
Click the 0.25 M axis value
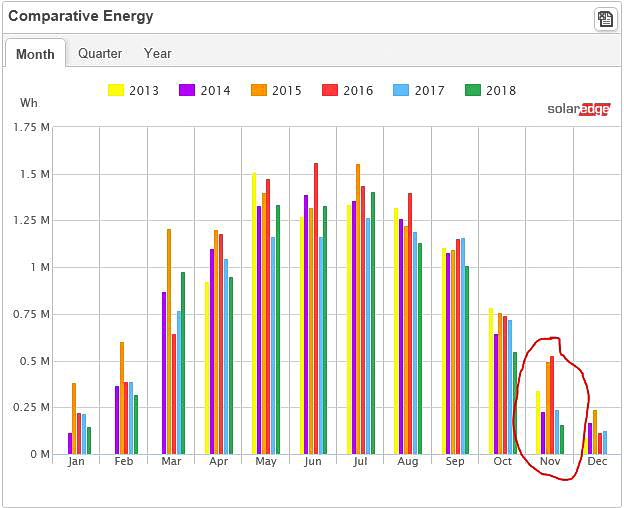click(x=31, y=407)
